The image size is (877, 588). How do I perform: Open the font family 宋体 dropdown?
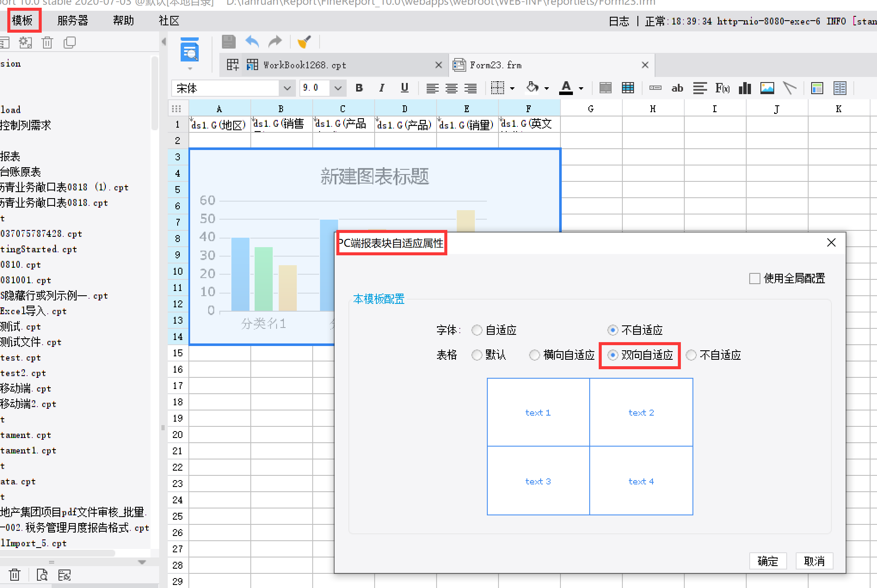pos(287,89)
